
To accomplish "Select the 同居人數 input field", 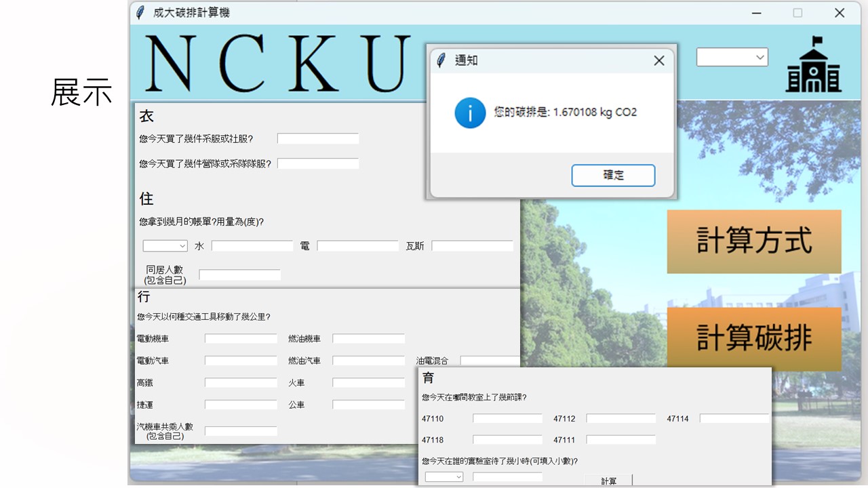I will (239, 275).
